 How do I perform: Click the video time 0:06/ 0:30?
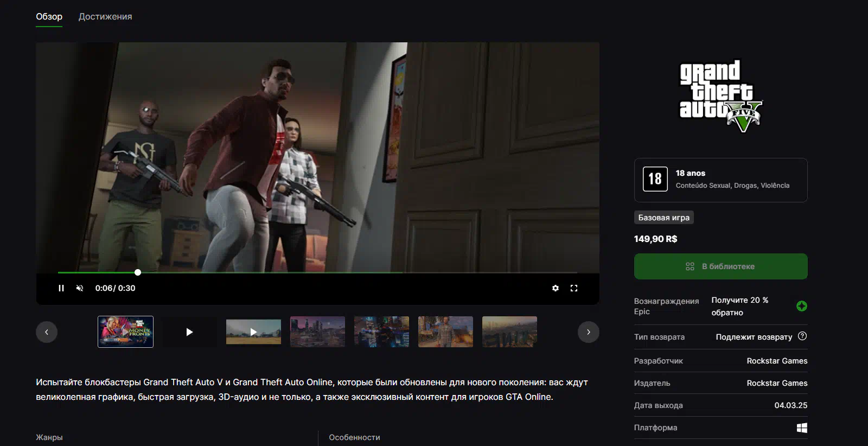pos(115,288)
